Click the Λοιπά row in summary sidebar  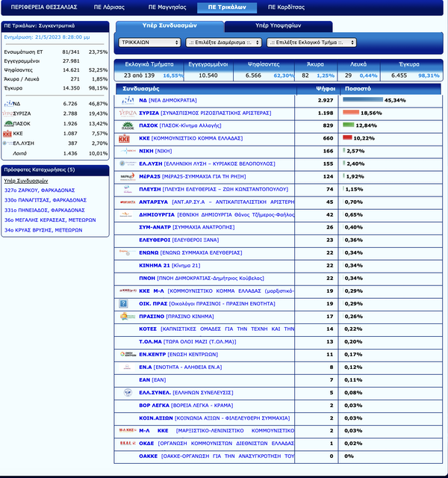click(55, 153)
